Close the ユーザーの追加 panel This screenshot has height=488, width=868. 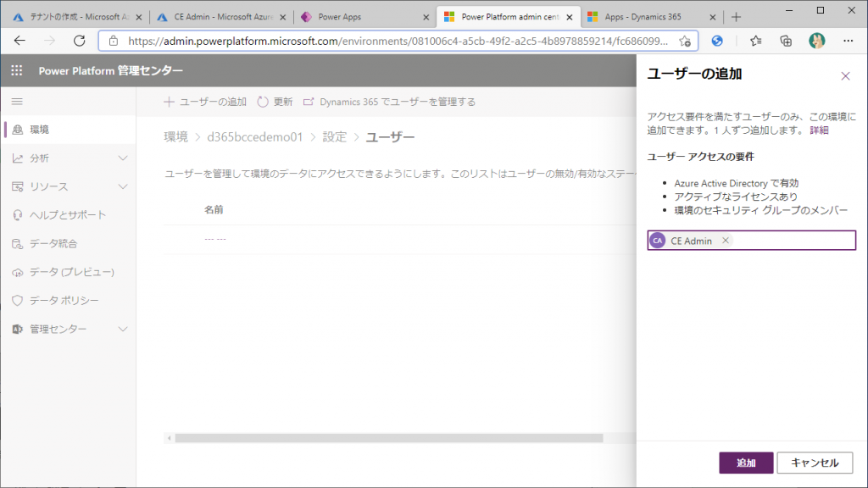845,76
